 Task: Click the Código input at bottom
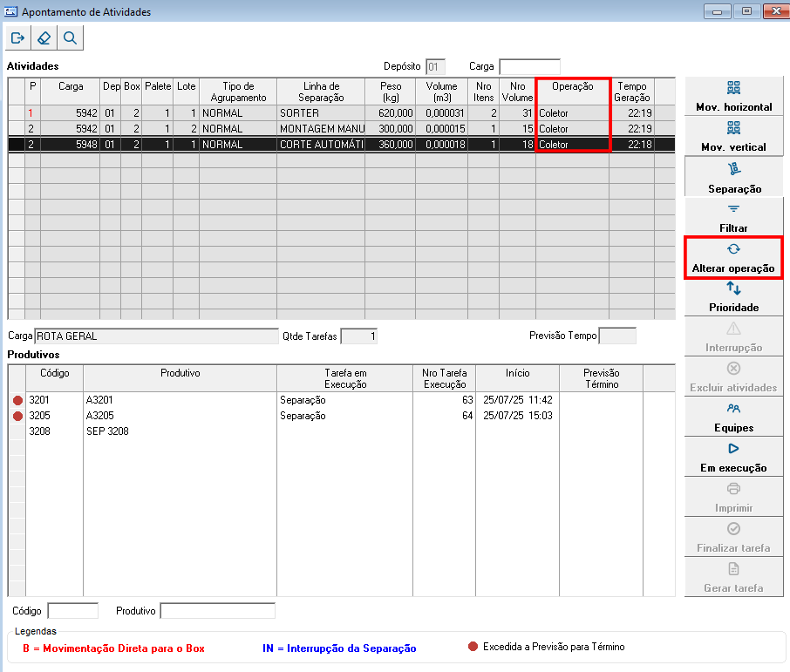pyautogui.click(x=73, y=610)
